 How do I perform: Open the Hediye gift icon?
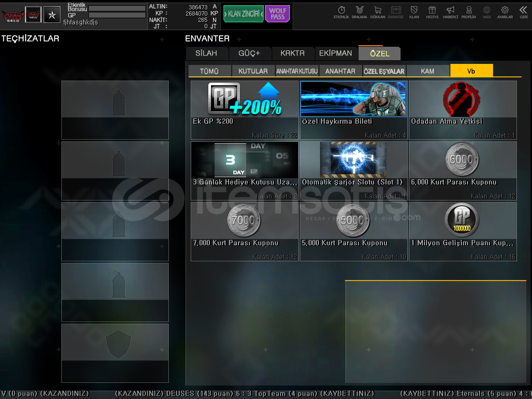pyautogui.click(x=432, y=12)
